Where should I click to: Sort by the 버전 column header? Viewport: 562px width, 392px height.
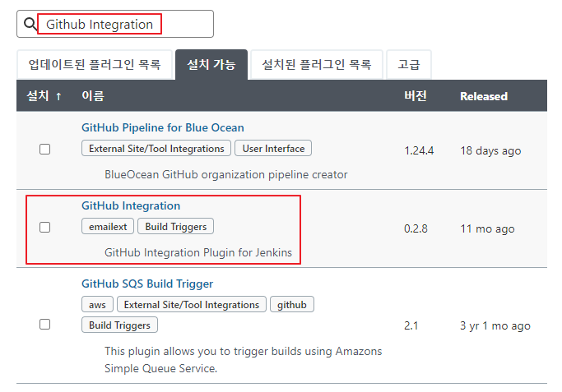[x=416, y=96]
